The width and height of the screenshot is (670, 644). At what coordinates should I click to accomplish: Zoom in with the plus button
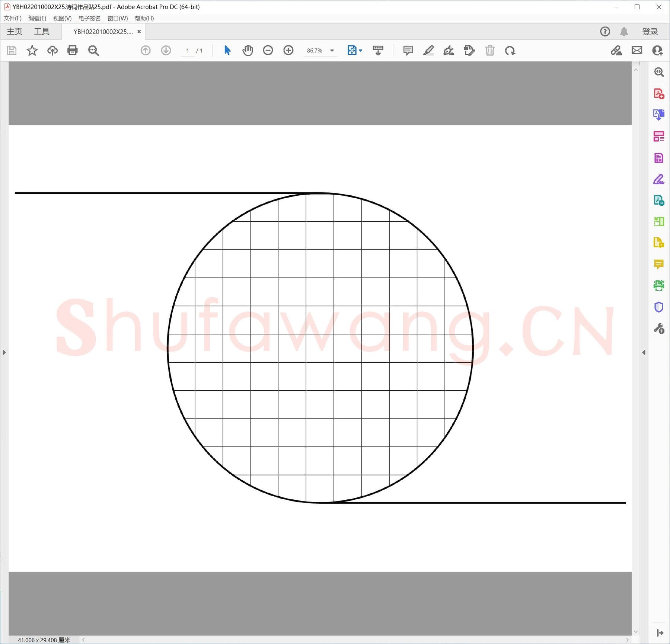(288, 51)
